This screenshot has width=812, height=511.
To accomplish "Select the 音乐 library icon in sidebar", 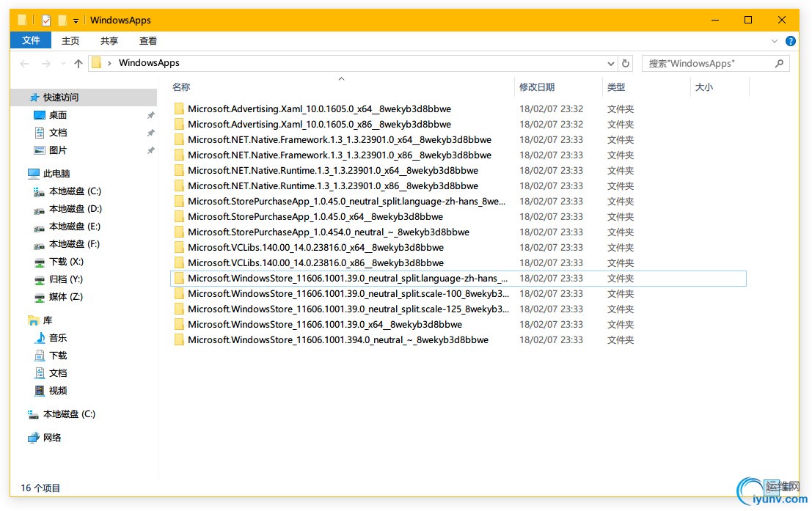I will pyautogui.click(x=40, y=338).
